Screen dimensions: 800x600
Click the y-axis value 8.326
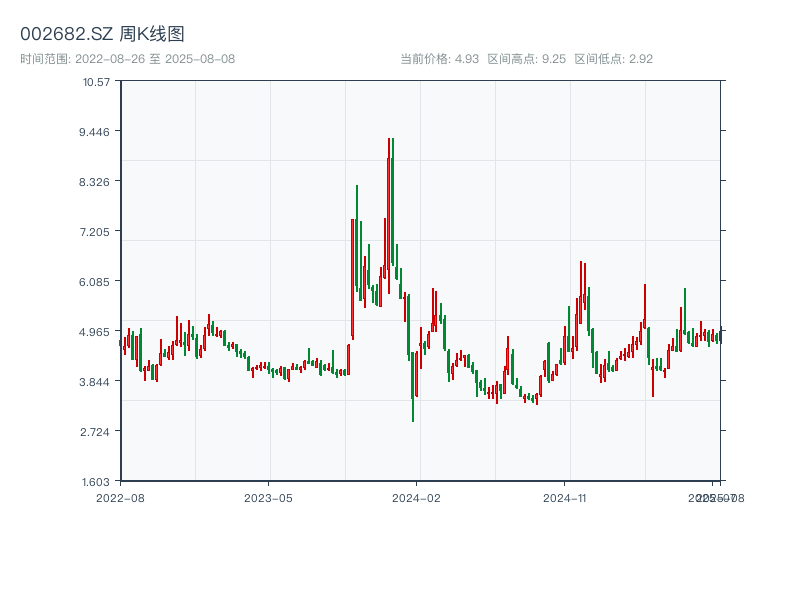(94, 182)
